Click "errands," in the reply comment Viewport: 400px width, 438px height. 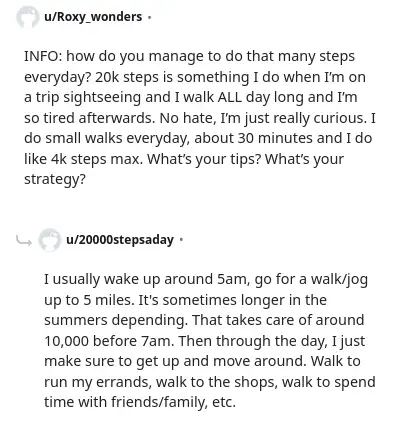click(x=123, y=382)
